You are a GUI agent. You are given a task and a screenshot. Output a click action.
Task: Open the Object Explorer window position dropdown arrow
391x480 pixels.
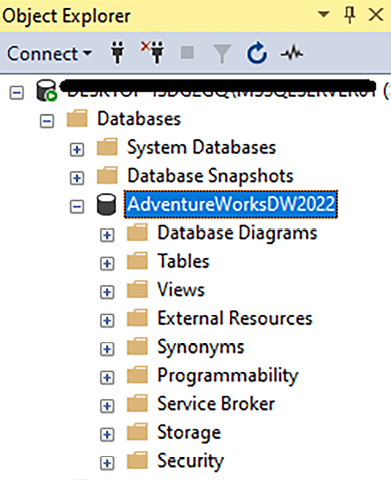[323, 14]
